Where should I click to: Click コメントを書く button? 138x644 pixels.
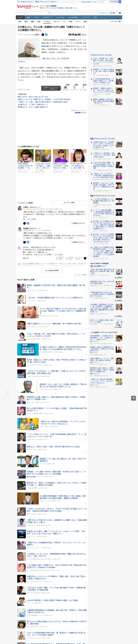click(x=69, y=203)
